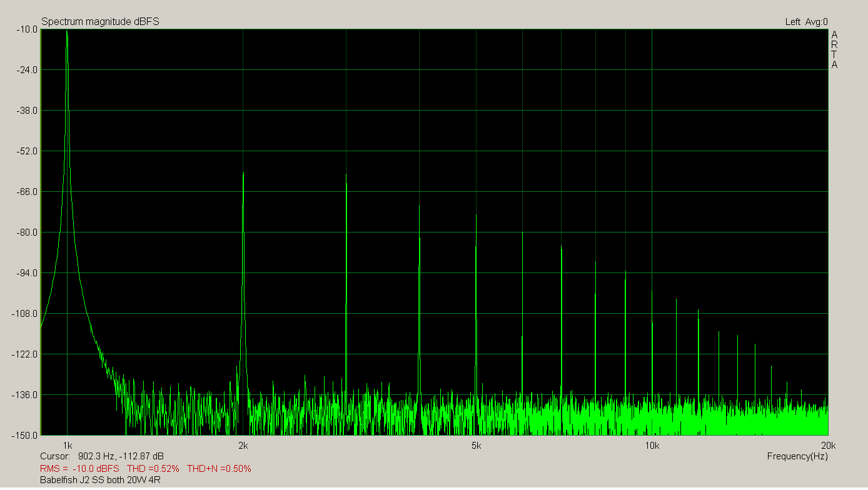The image size is (868, 490).
Task: Click the -38.0 y-axis label
Action: [x=26, y=110]
